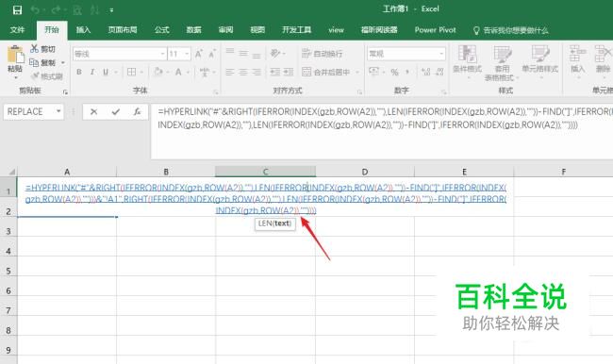This screenshot has height=364, width=613.
Task: Select column D header
Action: 365,172
